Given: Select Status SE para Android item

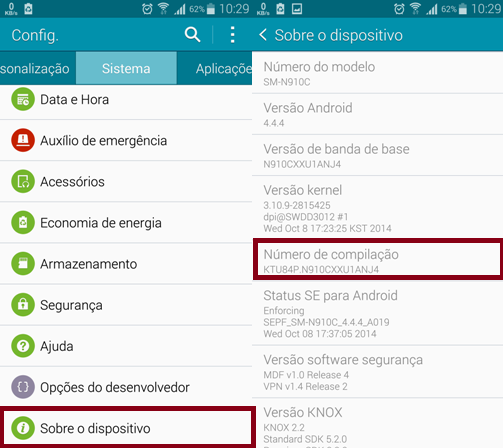Looking at the screenshot, I should [377, 313].
